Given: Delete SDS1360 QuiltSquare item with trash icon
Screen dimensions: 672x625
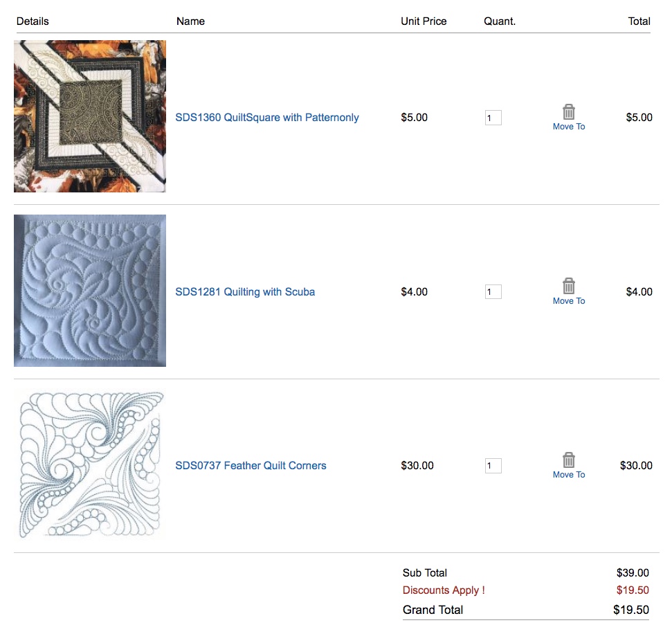Looking at the screenshot, I should click(x=568, y=112).
